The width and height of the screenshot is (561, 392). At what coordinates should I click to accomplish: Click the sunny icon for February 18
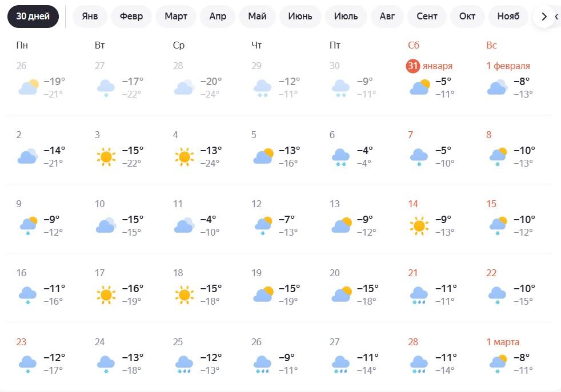(184, 294)
